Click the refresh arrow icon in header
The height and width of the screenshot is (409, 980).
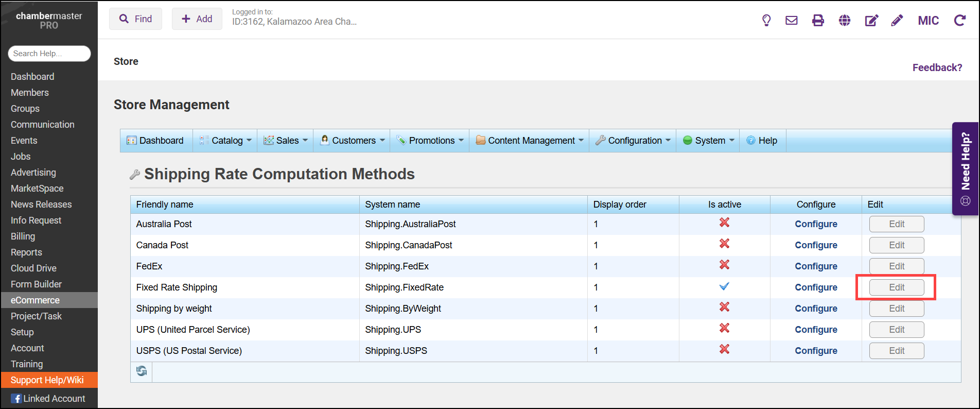[x=959, y=21]
